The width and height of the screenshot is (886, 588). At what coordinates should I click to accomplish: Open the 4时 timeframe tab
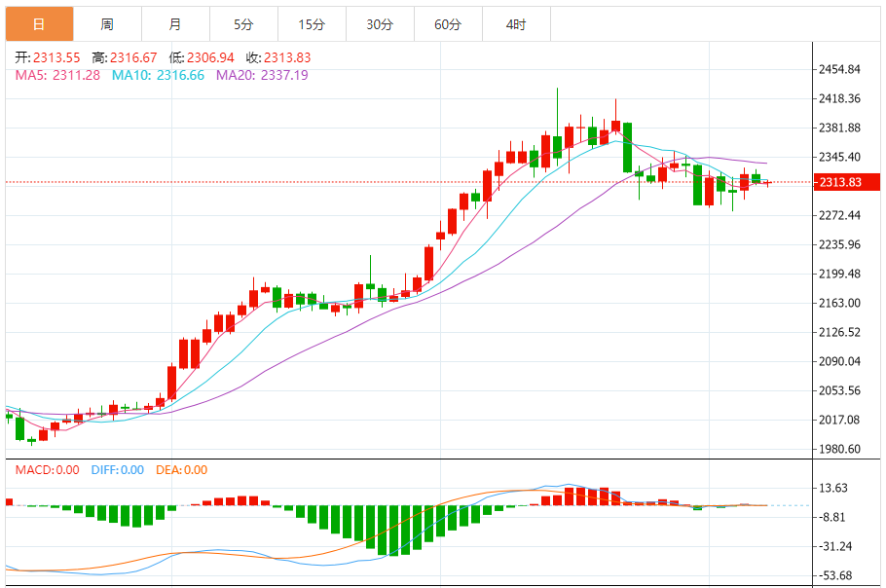click(x=516, y=24)
